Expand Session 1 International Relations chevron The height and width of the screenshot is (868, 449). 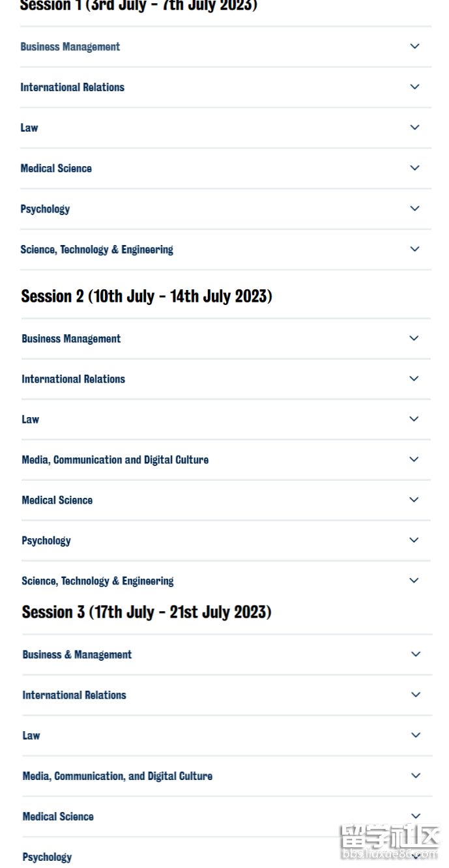point(414,87)
